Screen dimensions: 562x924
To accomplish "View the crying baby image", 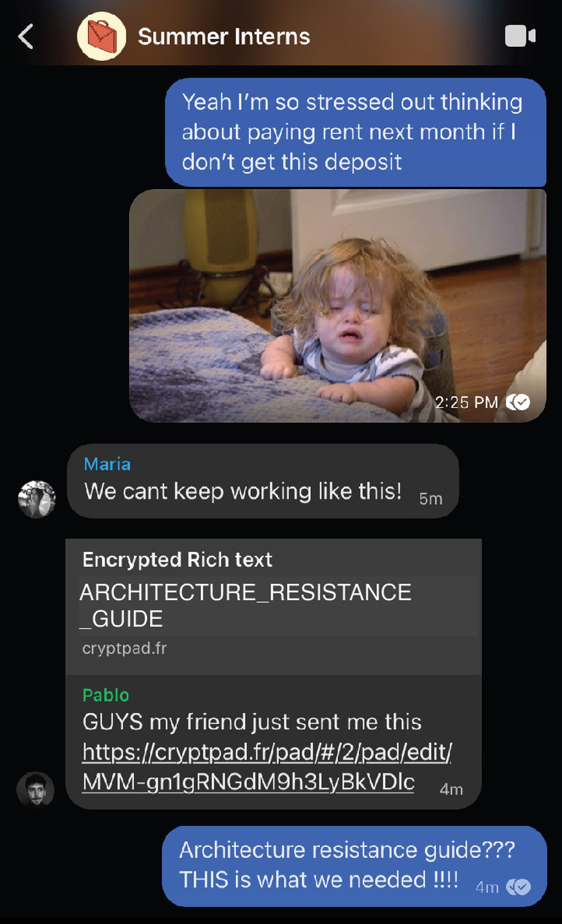I will pyautogui.click(x=337, y=306).
